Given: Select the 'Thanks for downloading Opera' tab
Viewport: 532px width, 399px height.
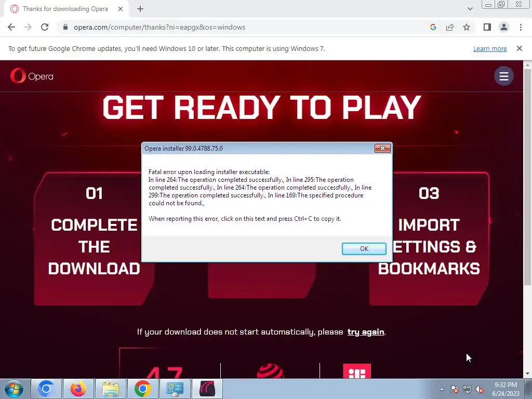Looking at the screenshot, I should (65, 9).
